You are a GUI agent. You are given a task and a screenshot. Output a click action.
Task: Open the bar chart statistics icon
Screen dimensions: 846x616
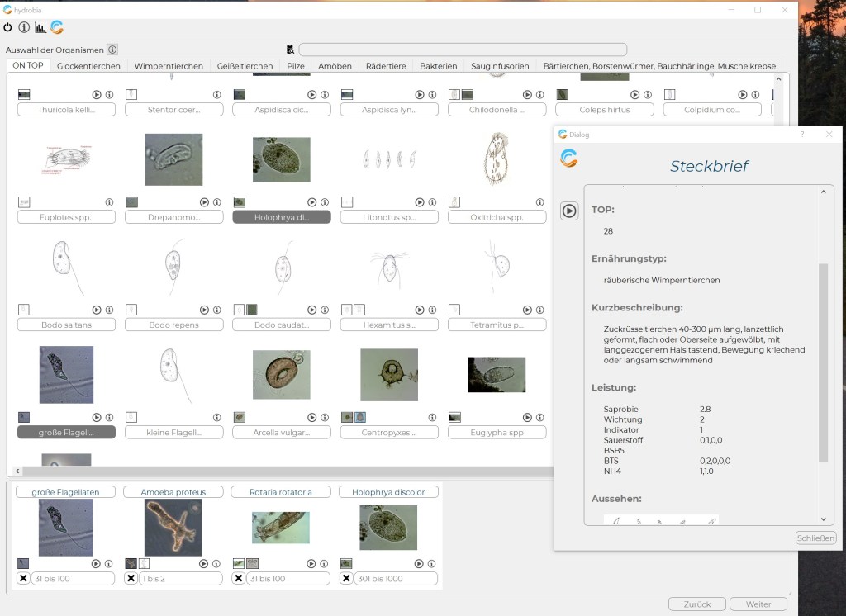(x=40, y=27)
